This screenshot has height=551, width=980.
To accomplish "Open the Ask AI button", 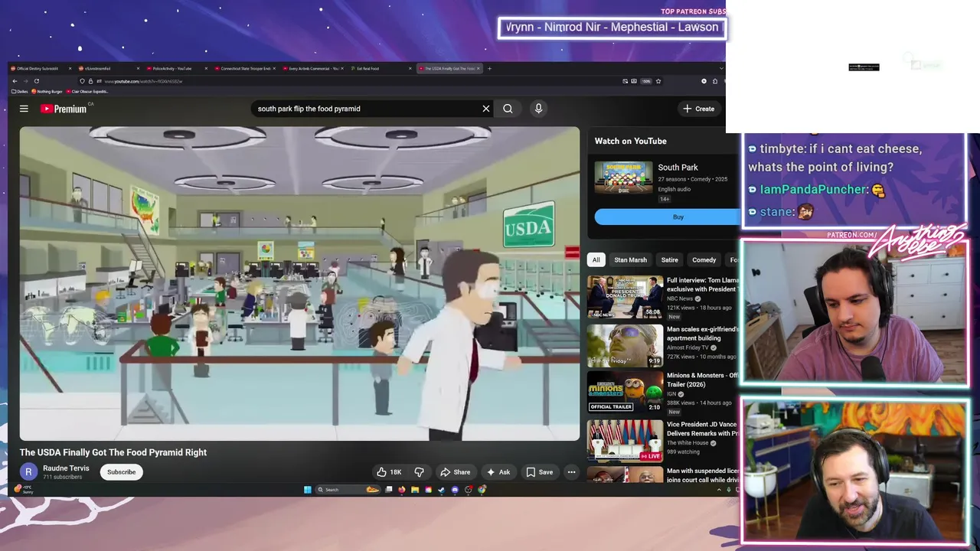I will (498, 472).
